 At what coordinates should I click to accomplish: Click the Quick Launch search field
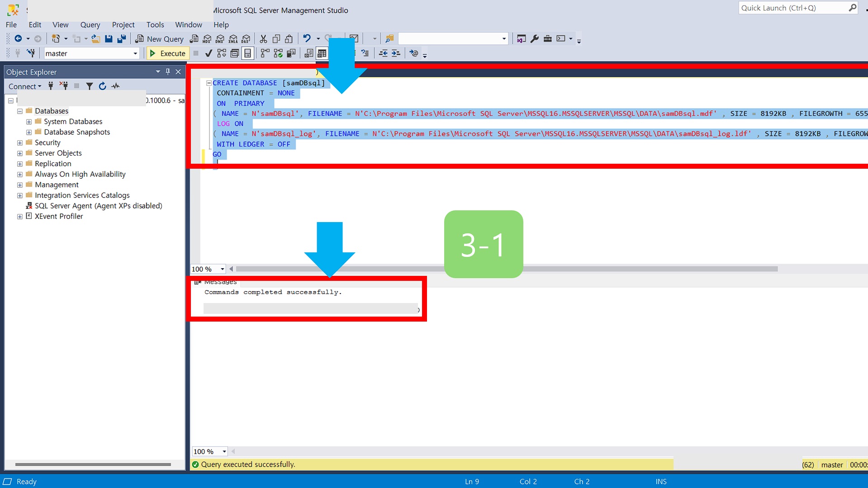[793, 8]
